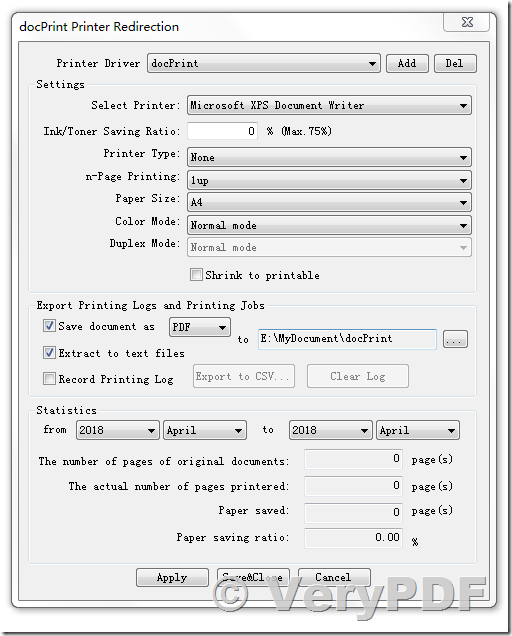This screenshot has width=512, height=636.
Task: Open the PDF format dropdown
Action: 200,327
